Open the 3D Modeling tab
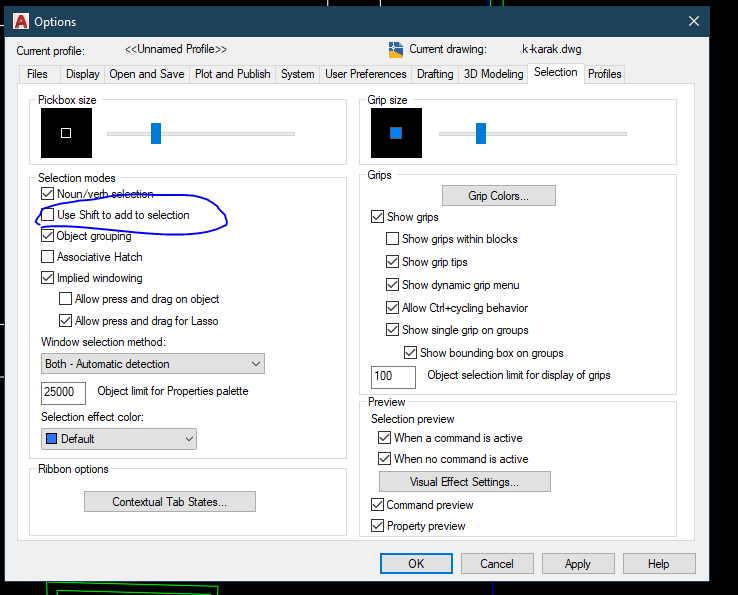738x595 pixels. [x=493, y=74]
